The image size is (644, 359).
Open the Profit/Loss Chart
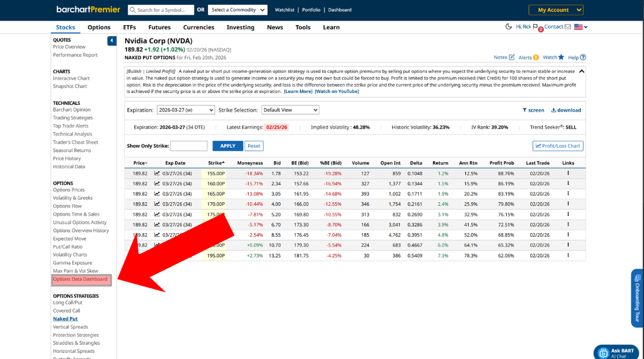558,146
